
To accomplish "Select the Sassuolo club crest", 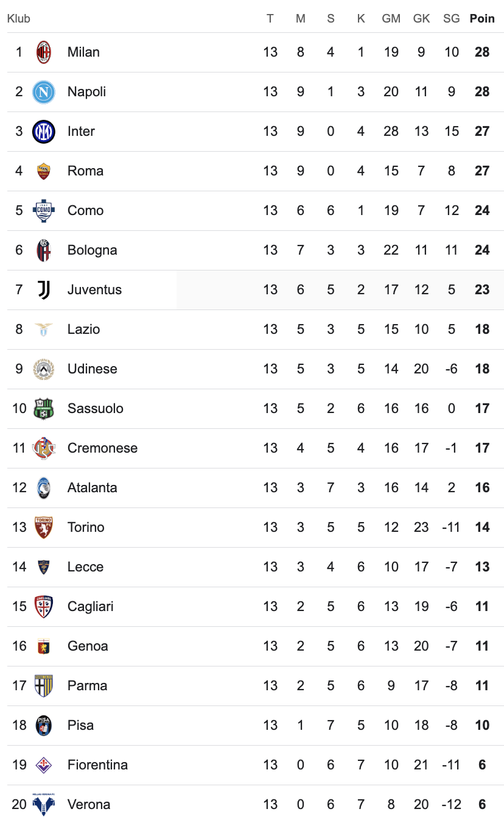I will (x=44, y=409).
